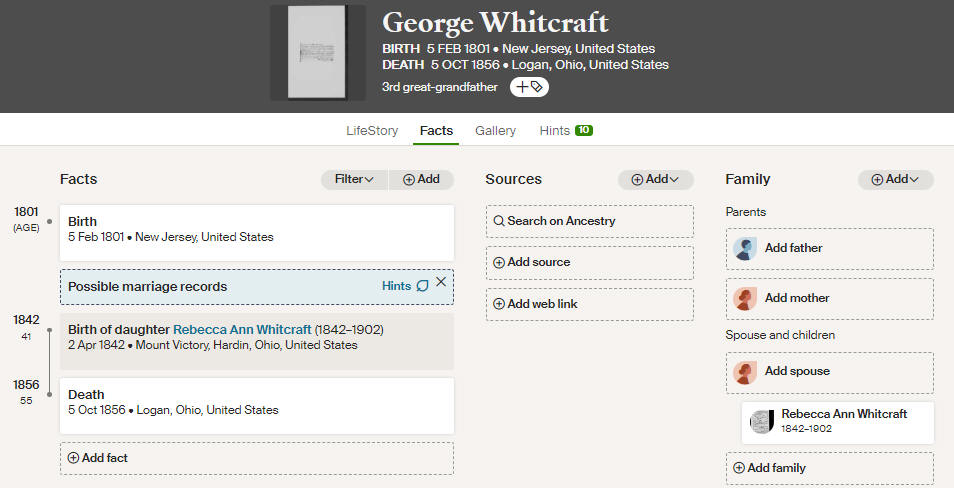Screen dimensions: 954x488
Task: Open the Facts Filter dropdown
Action: tap(354, 180)
